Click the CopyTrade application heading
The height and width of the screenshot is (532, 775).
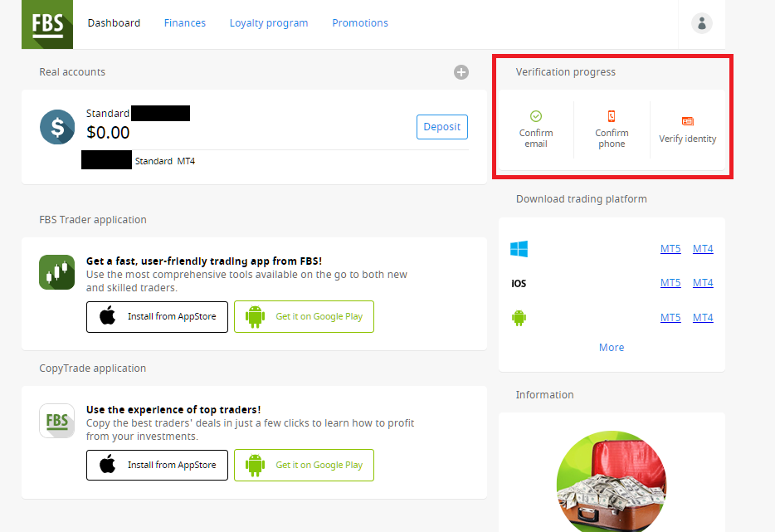pyautogui.click(x=92, y=368)
